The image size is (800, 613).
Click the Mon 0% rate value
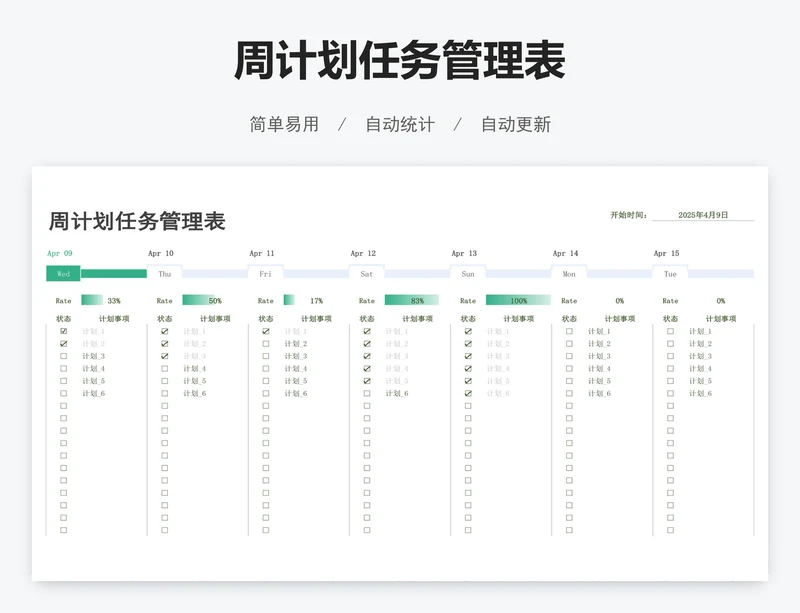(619, 301)
